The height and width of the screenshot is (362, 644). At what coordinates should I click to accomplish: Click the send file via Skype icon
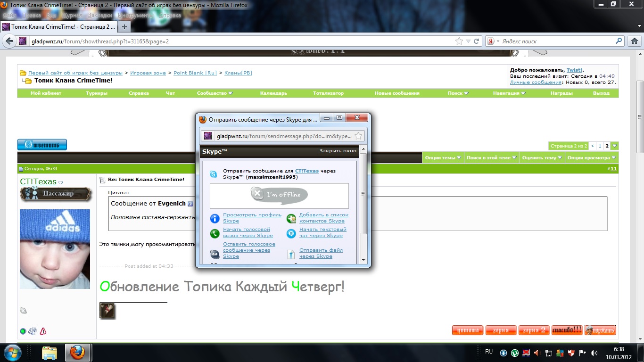click(291, 255)
